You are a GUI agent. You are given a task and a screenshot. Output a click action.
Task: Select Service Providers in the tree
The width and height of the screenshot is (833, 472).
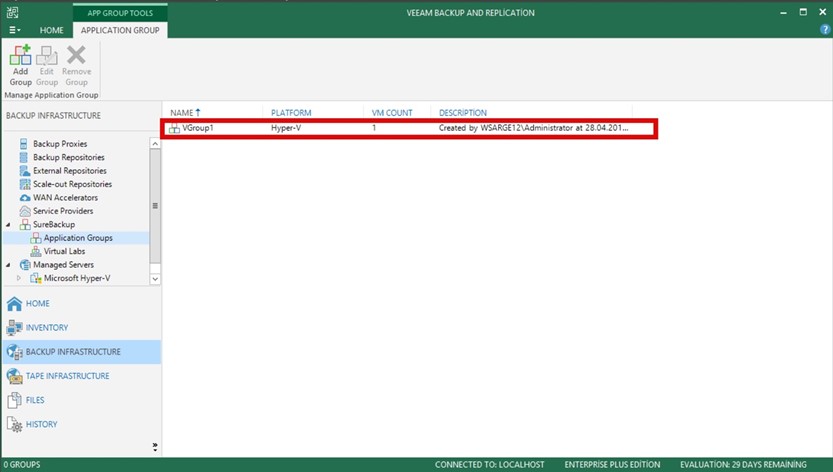point(63,211)
